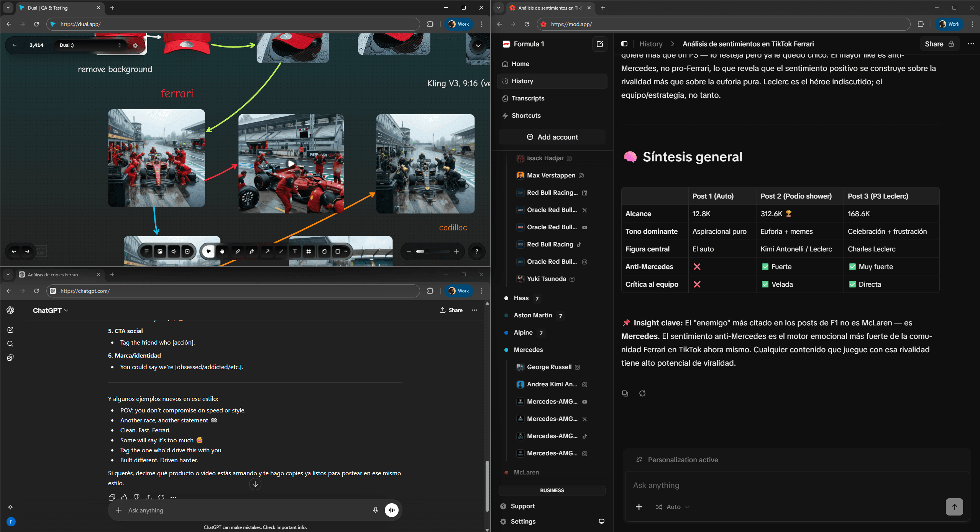Open History in the mod.app sidebar
This screenshot has width=980, height=532.
pyautogui.click(x=552, y=81)
